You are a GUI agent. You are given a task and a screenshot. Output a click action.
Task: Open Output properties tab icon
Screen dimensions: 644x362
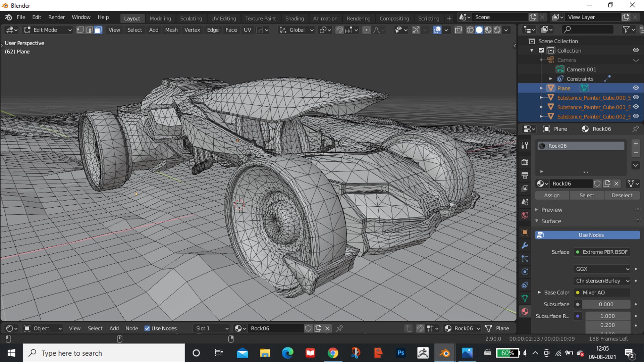tap(525, 175)
